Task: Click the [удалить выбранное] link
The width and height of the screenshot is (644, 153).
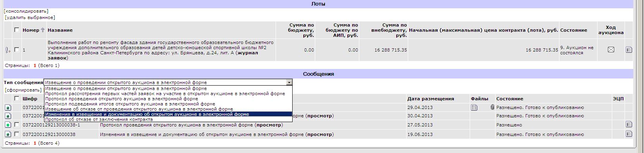Action: [30, 17]
